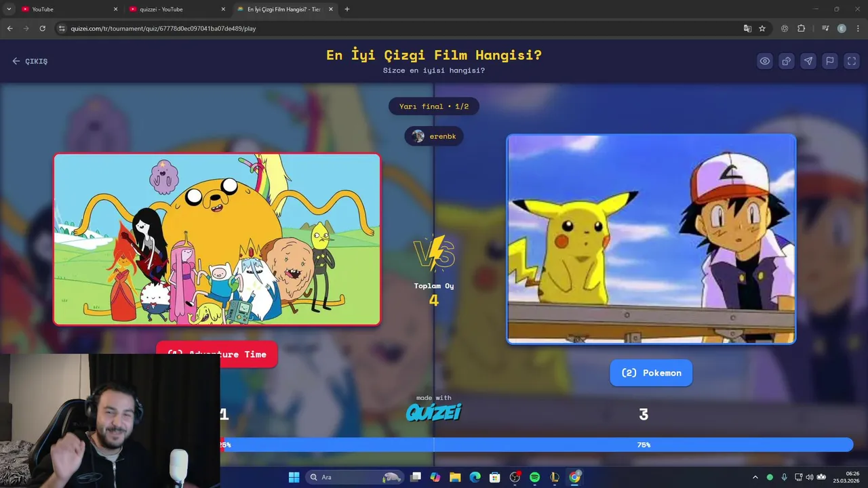This screenshot has height=488, width=868.
Task: Click the 25% red vote bar segment
Action: (x=223, y=445)
